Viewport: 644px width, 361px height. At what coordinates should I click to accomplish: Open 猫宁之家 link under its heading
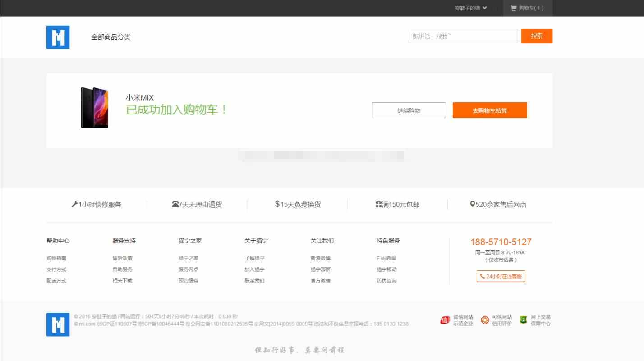(x=189, y=258)
